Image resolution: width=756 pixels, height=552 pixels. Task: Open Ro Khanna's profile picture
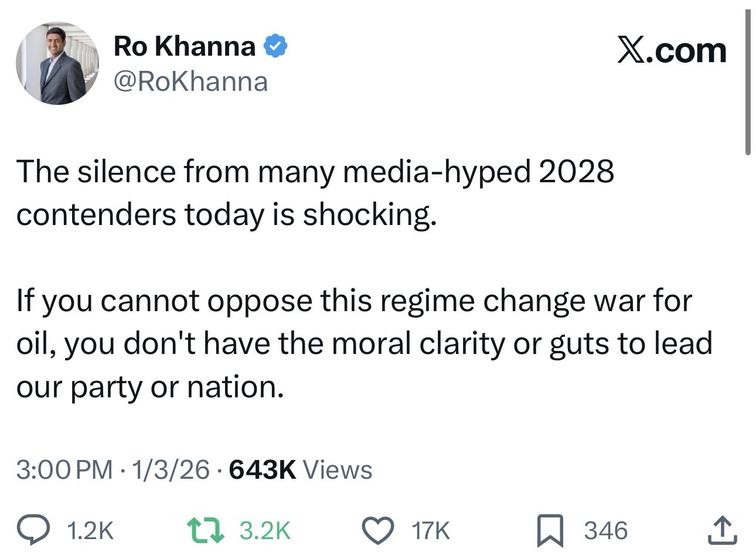[x=57, y=63]
